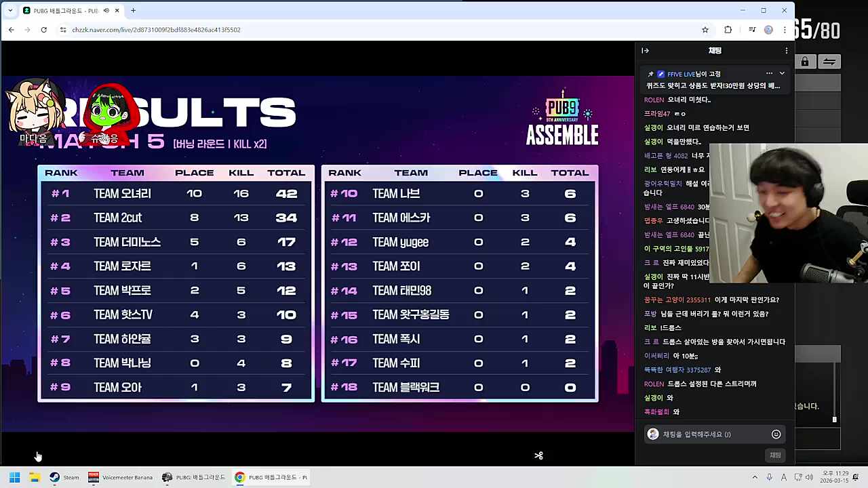Click the 채팅 chat panel header
Screen dimensions: 868x488
tap(714, 50)
